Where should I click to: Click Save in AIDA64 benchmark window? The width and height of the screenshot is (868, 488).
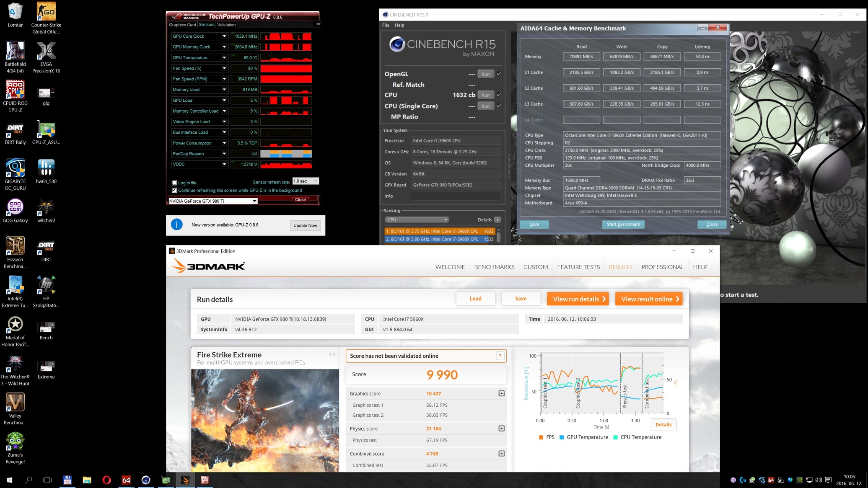click(534, 225)
